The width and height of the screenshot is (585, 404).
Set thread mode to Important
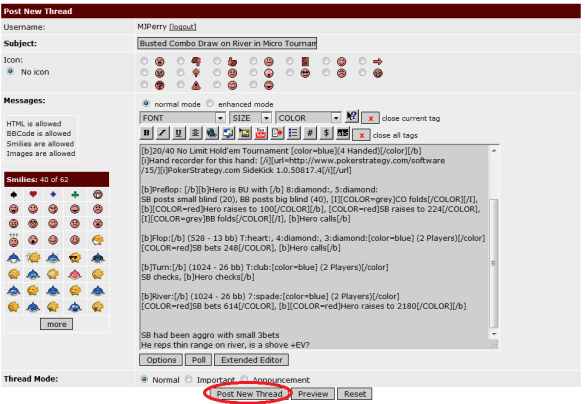(x=188, y=379)
